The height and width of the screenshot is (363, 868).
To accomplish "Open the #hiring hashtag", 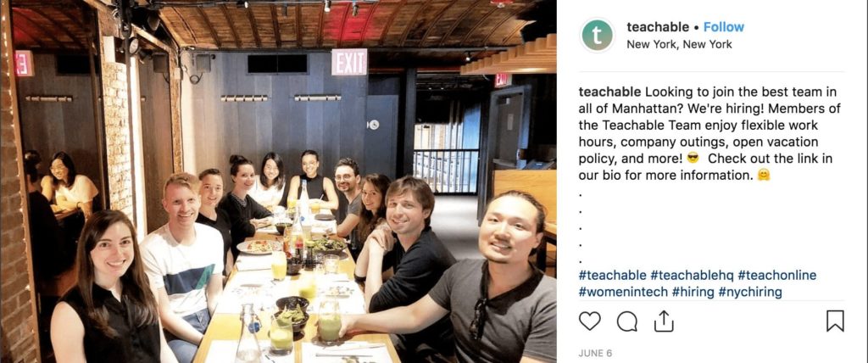I will (x=693, y=292).
